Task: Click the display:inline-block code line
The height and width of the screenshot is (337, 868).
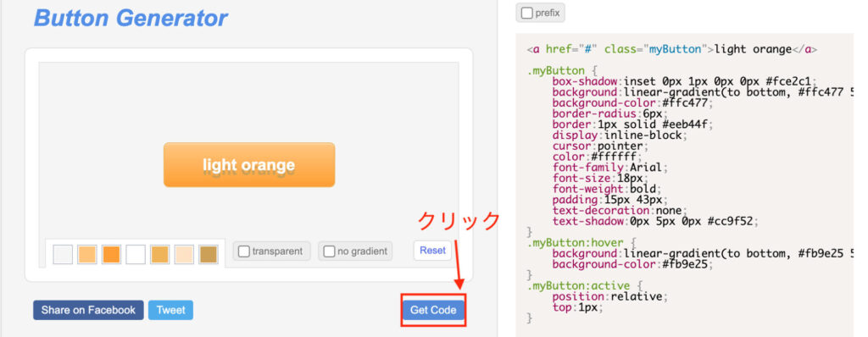Action: (x=620, y=135)
